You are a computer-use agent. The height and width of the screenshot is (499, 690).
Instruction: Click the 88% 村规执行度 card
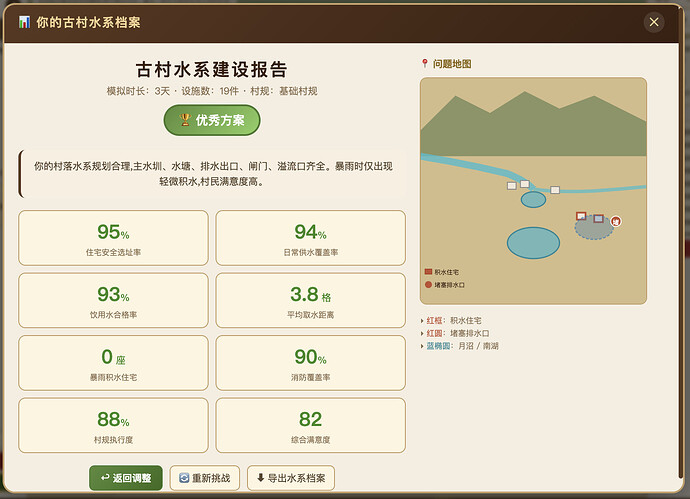[114, 426]
